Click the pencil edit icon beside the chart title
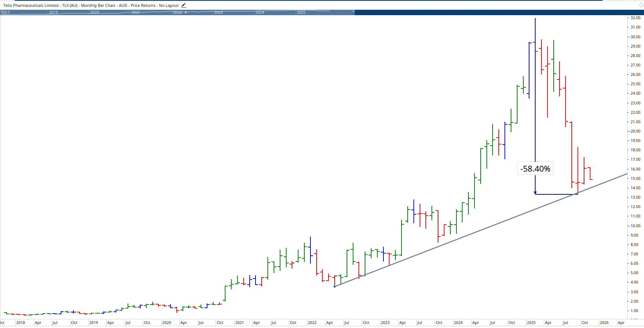 (184, 5)
